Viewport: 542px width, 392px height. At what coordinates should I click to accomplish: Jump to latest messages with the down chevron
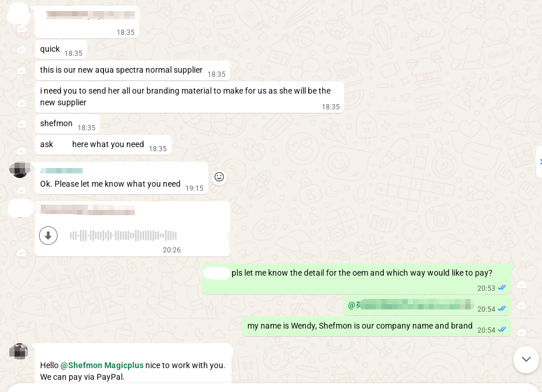coord(526,359)
